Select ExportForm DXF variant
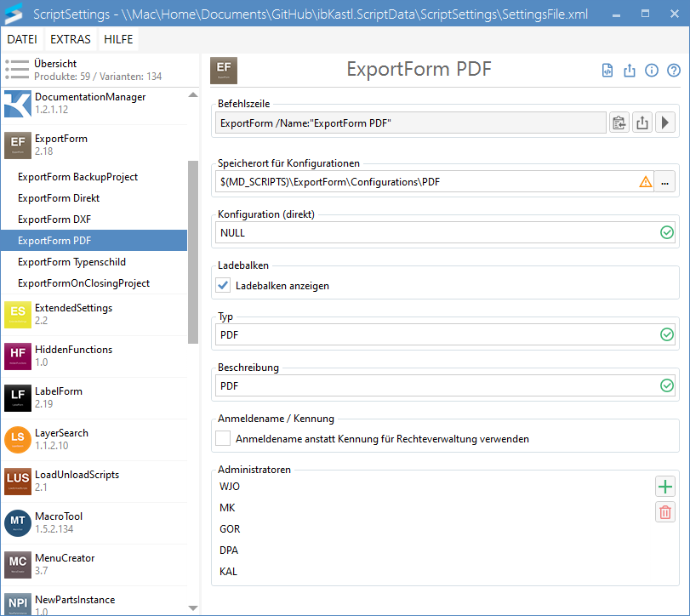The width and height of the screenshot is (690, 616). pos(54,220)
